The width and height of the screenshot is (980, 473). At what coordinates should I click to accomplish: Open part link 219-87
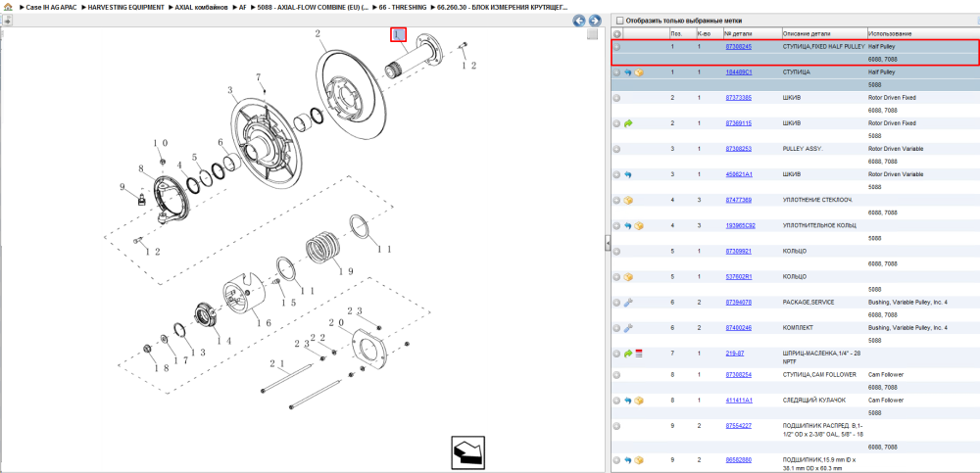[x=734, y=354]
